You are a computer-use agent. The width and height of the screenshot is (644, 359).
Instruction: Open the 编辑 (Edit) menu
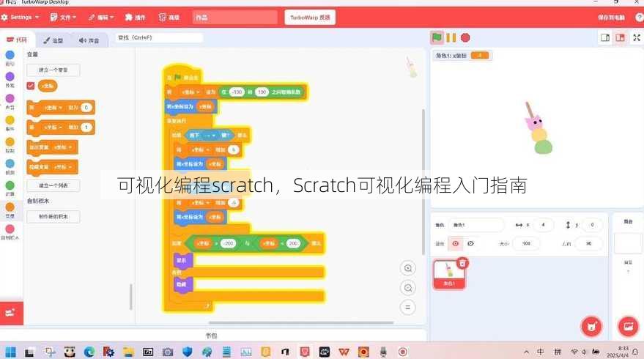(101, 18)
